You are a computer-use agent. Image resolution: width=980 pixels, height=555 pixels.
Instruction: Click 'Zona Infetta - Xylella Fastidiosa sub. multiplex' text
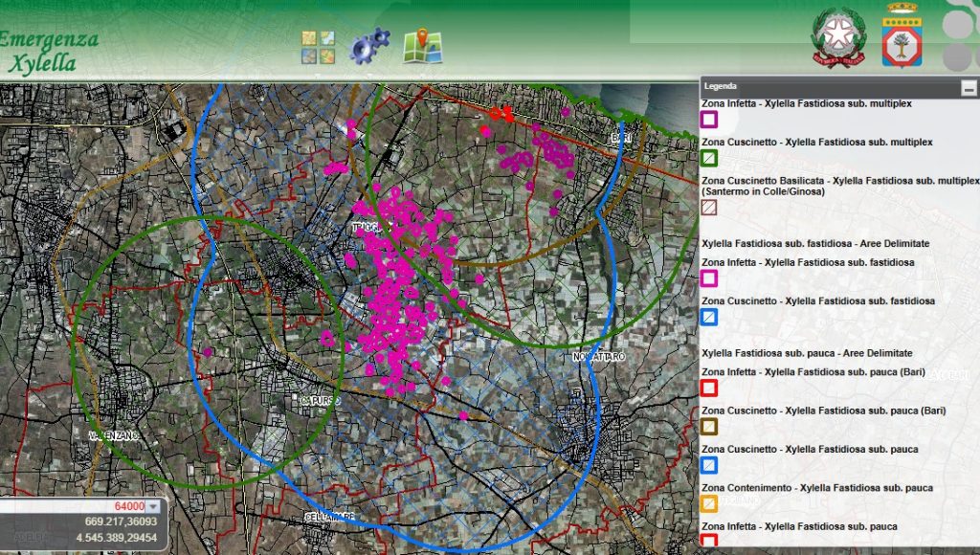click(x=806, y=103)
